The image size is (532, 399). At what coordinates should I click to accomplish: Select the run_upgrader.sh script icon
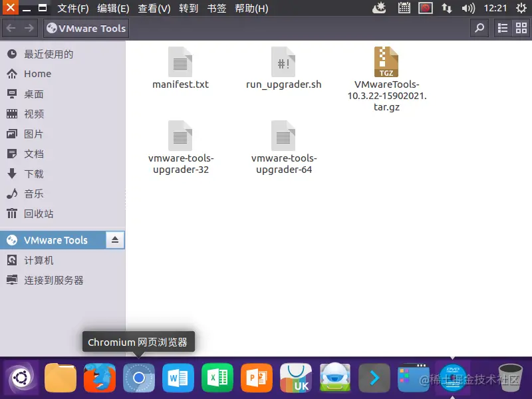(x=283, y=62)
